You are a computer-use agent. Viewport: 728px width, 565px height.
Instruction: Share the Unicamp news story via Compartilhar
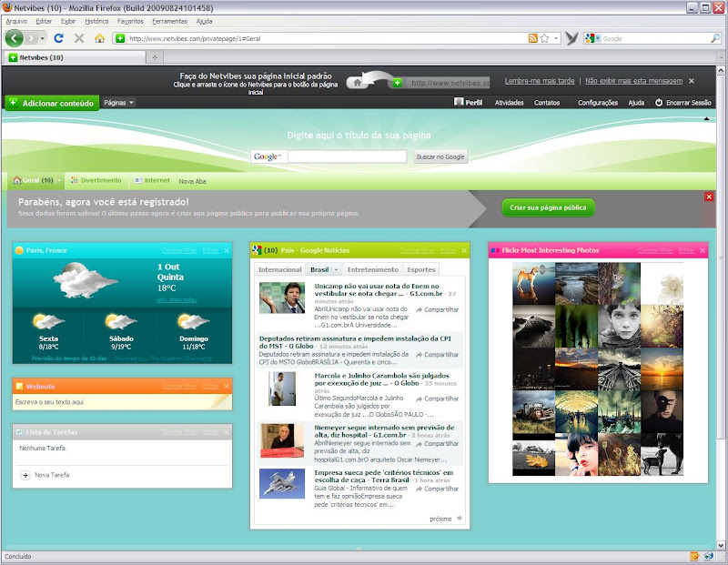437,309
